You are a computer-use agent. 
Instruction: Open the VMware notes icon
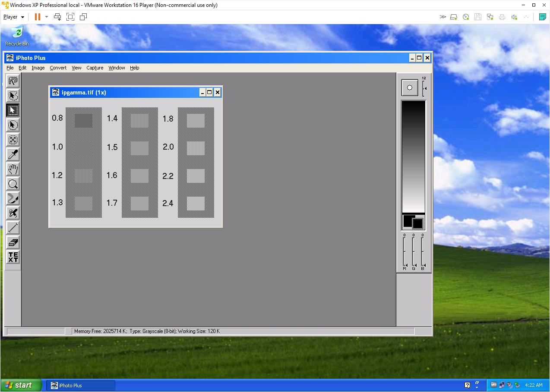pos(543,17)
